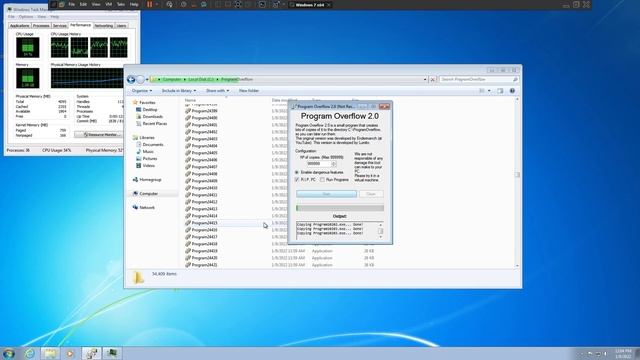
Task: Open Options menu in Task Manager
Action: pyautogui.click(x=26, y=17)
